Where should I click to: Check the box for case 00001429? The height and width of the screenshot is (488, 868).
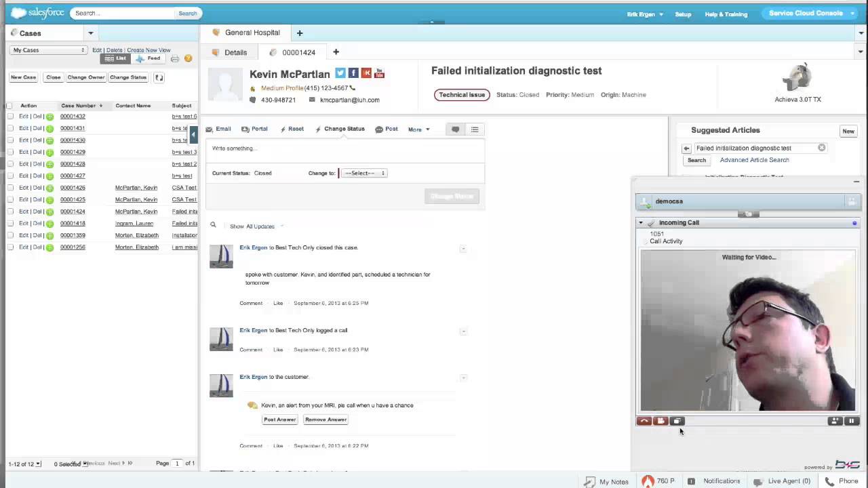click(9, 152)
